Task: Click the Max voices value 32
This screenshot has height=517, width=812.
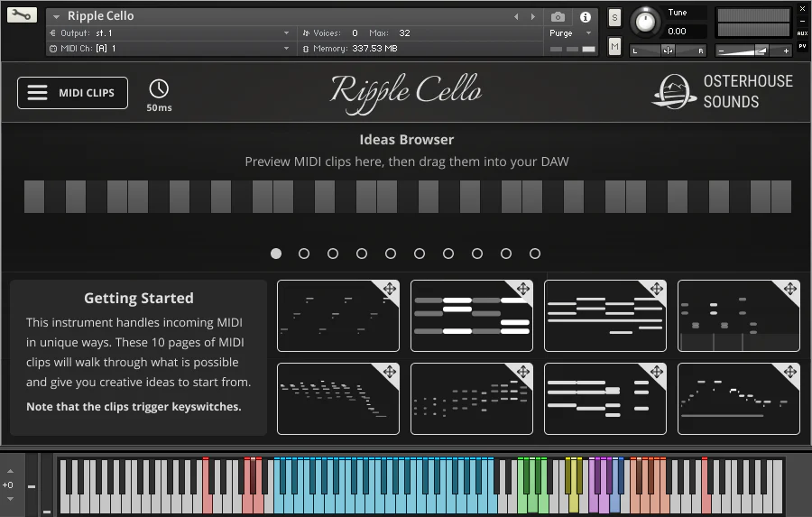Action: [x=404, y=33]
